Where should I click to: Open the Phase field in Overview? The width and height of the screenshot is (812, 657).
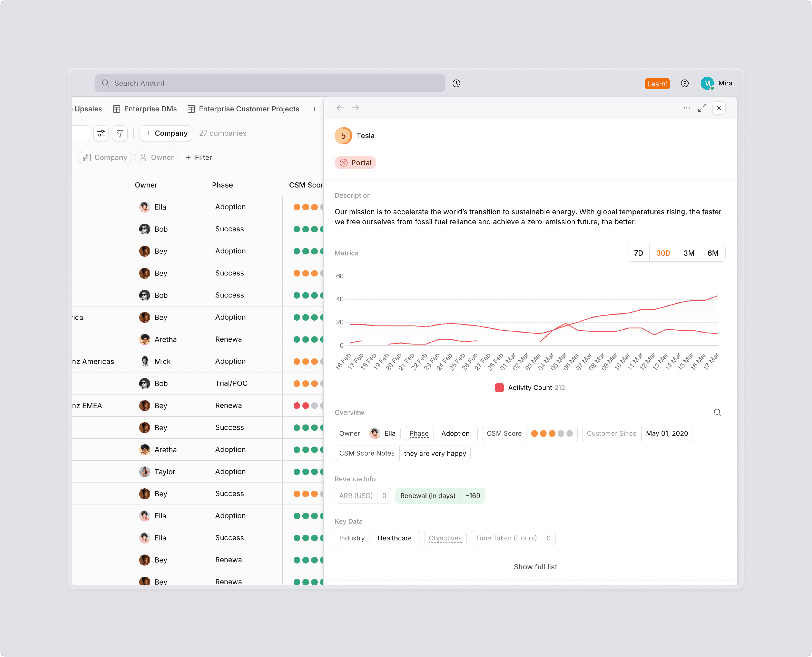(441, 434)
